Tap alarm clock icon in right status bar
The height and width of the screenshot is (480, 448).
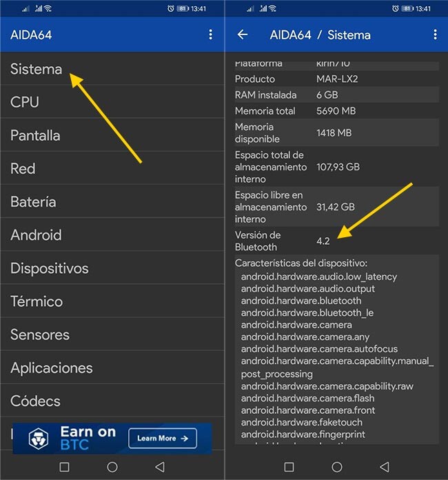pos(396,8)
